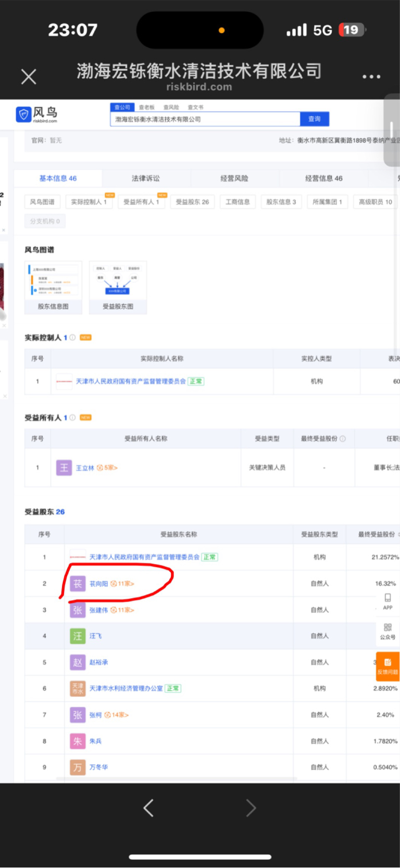Open the 赵裕承 shareholder link

pos(98,662)
